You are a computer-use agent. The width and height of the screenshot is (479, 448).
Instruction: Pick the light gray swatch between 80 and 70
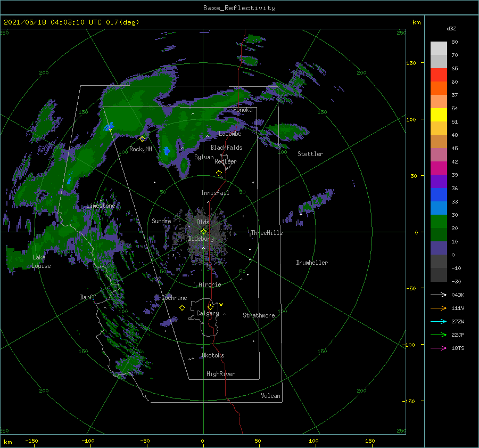439,48
